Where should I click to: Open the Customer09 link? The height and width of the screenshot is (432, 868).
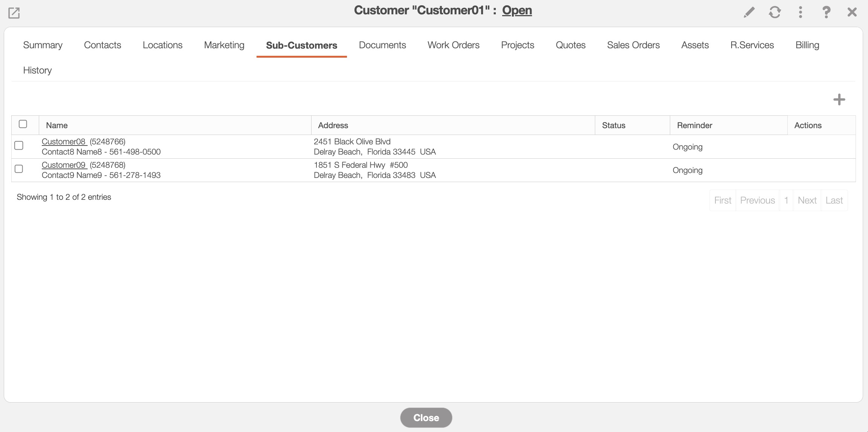pos(64,165)
